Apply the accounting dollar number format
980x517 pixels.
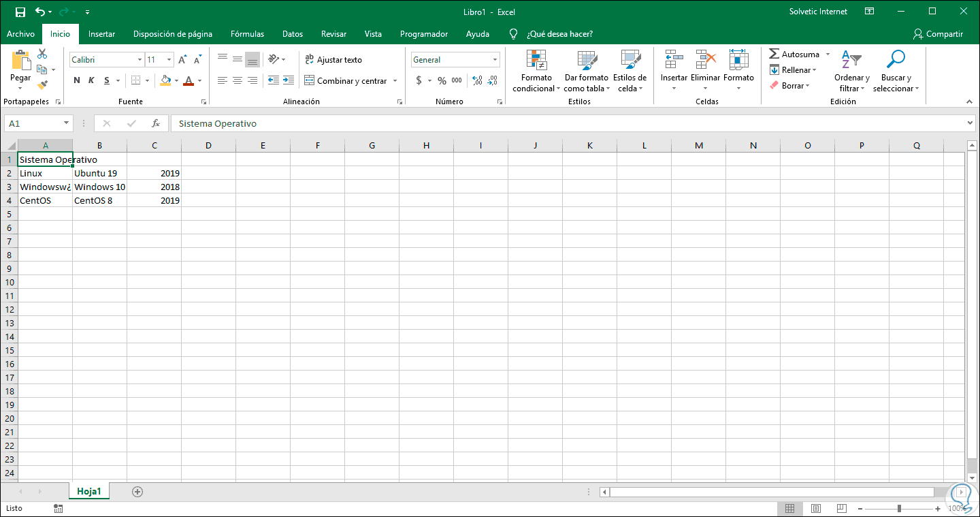click(x=419, y=80)
